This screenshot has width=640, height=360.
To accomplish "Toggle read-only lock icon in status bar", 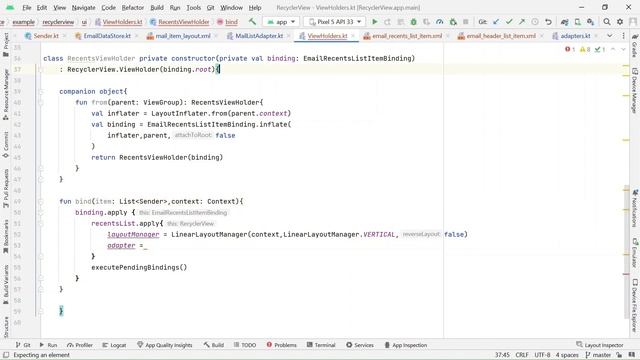I will coord(620,355).
